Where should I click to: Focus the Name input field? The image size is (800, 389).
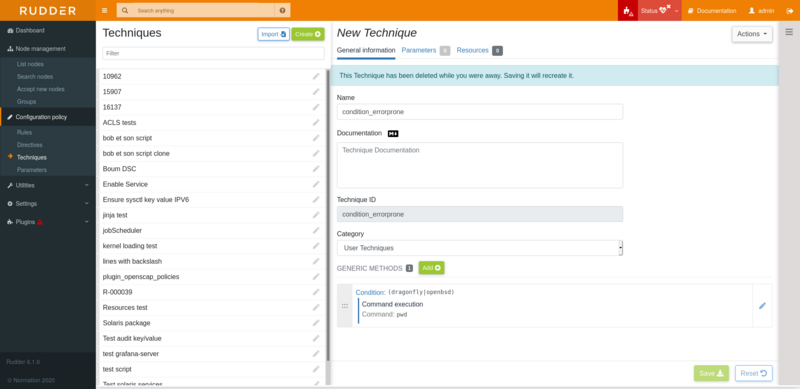(x=480, y=112)
